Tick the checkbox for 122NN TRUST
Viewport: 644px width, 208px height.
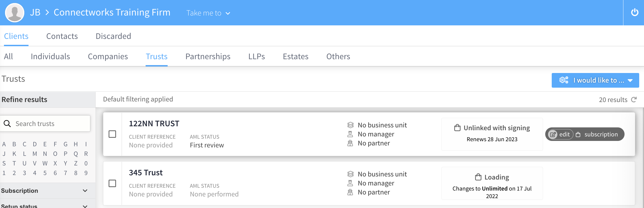[x=112, y=134]
